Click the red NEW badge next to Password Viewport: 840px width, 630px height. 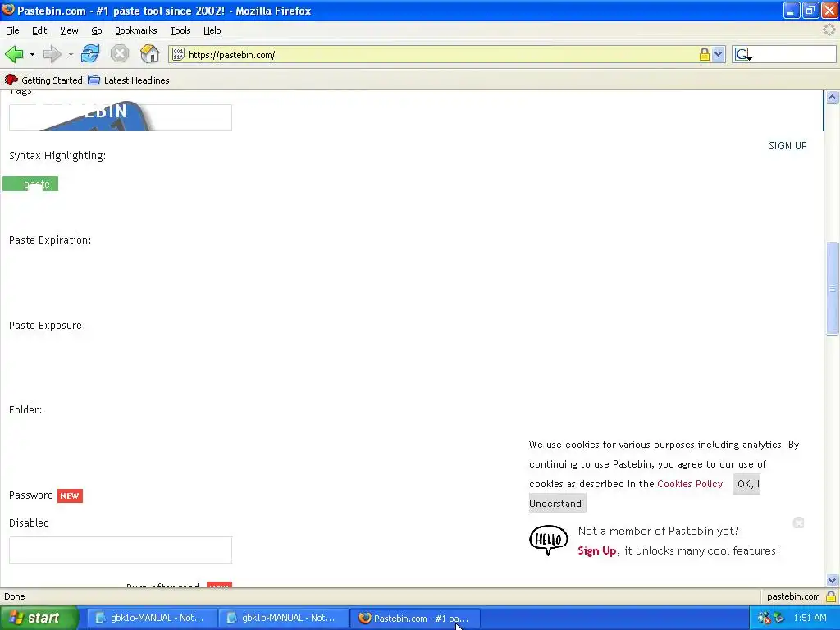(x=70, y=495)
